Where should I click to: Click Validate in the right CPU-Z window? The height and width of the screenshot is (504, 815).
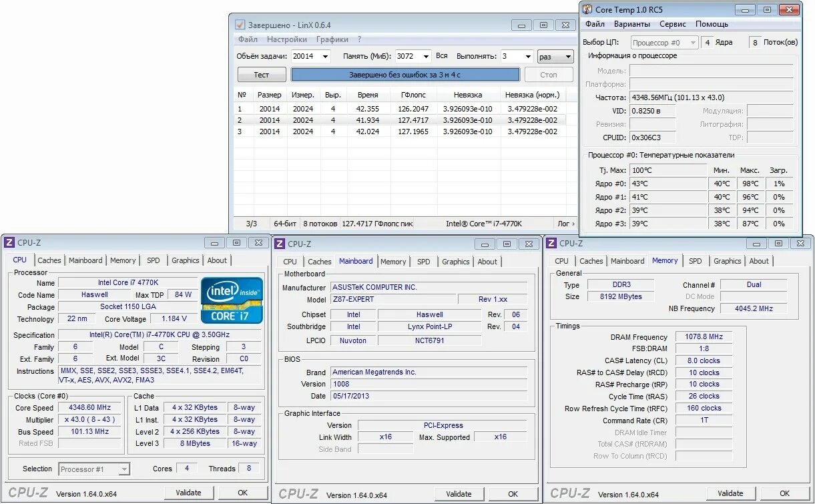click(730, 493)
